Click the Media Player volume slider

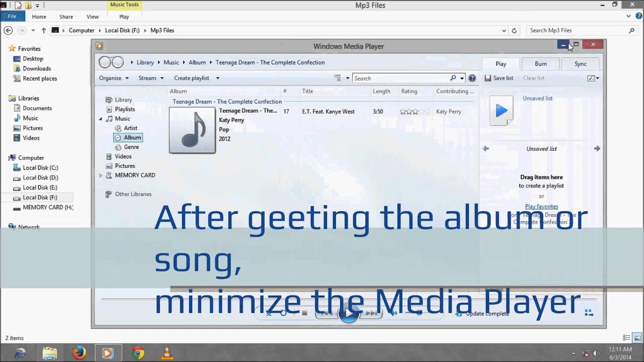(x=419, y=313)
